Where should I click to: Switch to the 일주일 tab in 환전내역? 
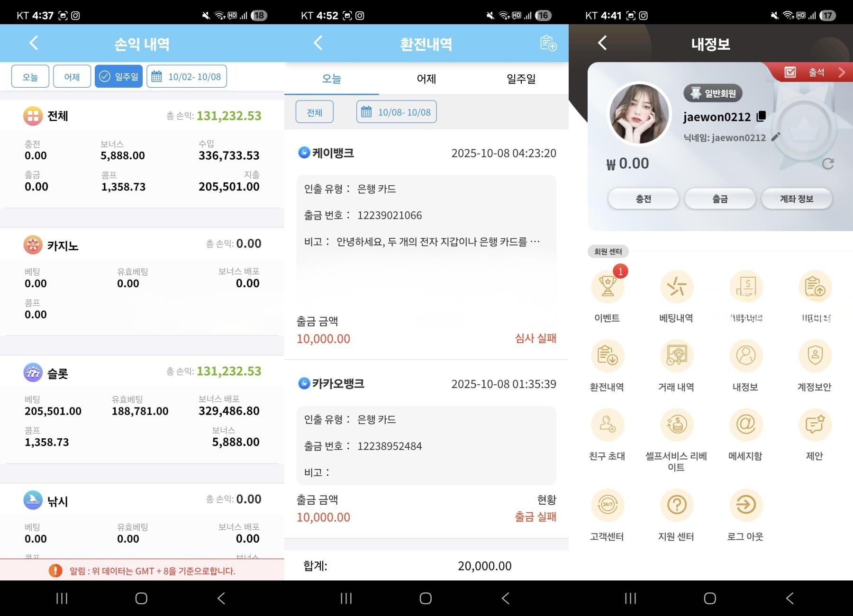click(521, 79)
